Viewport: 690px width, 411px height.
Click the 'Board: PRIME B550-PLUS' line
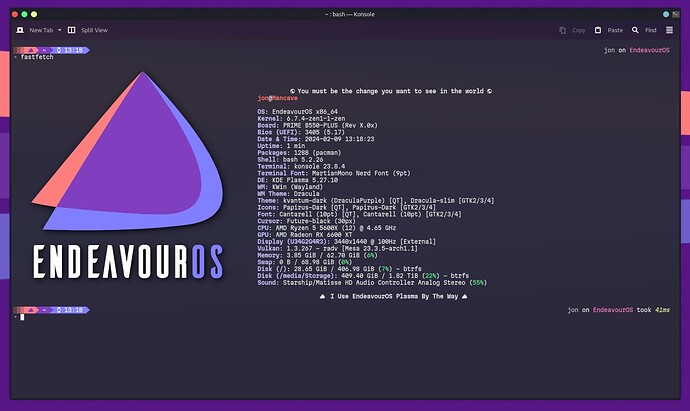[318, 125]
